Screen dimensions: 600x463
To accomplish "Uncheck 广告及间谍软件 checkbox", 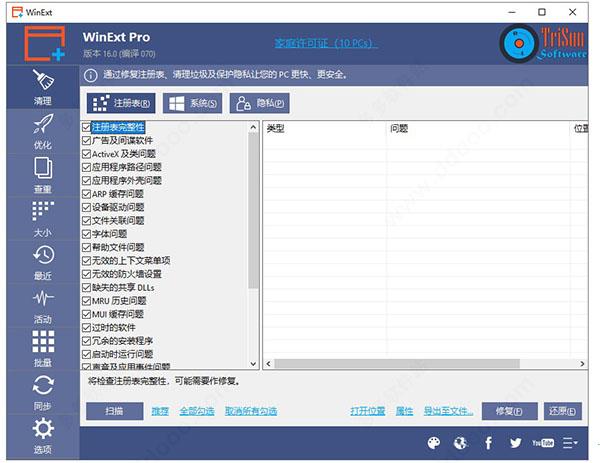I will [86, 140].
